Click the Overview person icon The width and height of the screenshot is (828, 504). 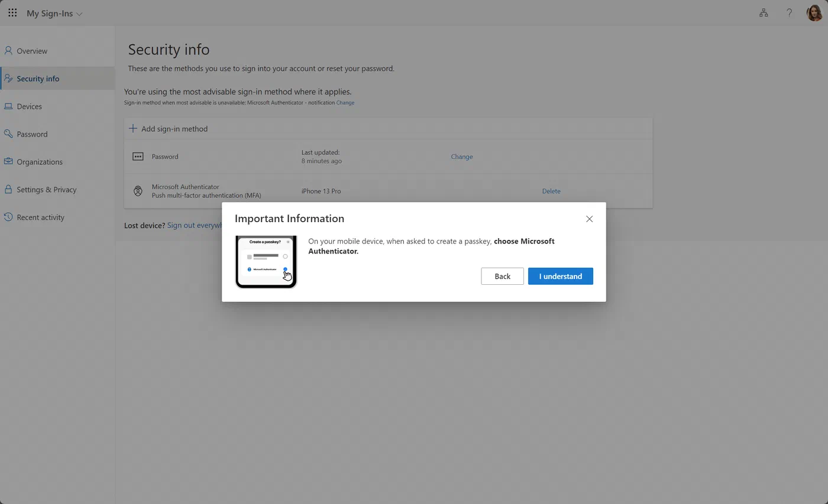point(8,51)
